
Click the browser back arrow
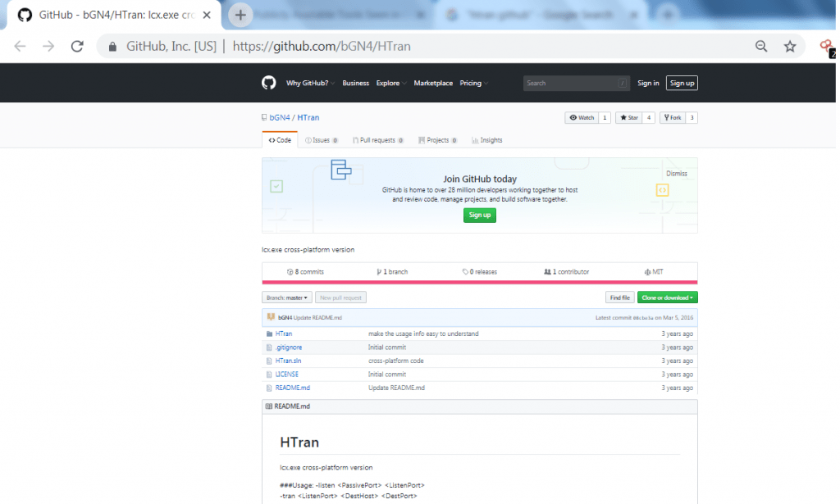point(20,47)
